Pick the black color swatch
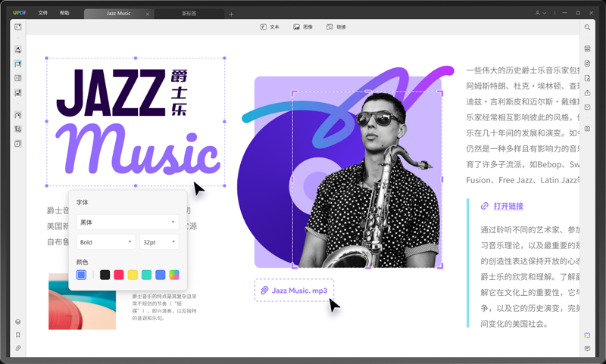Image resolution: width=606 pixels, height=364 pixels. tap(105, 275)
